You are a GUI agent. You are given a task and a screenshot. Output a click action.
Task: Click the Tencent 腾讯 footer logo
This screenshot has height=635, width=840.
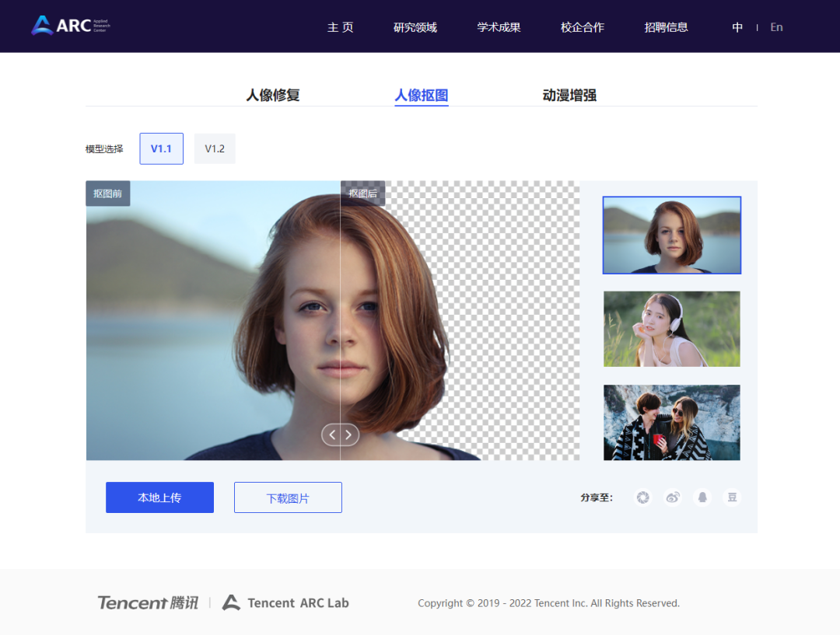click(x=148, y=602)
